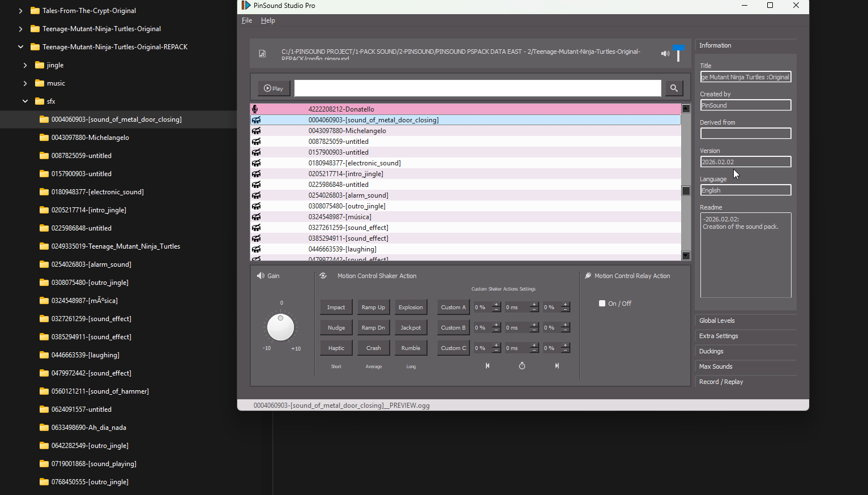Click the microphone icon on Donatello row
Image resolution: width=868 pixels, height=495 pixels.
[255, 109]
